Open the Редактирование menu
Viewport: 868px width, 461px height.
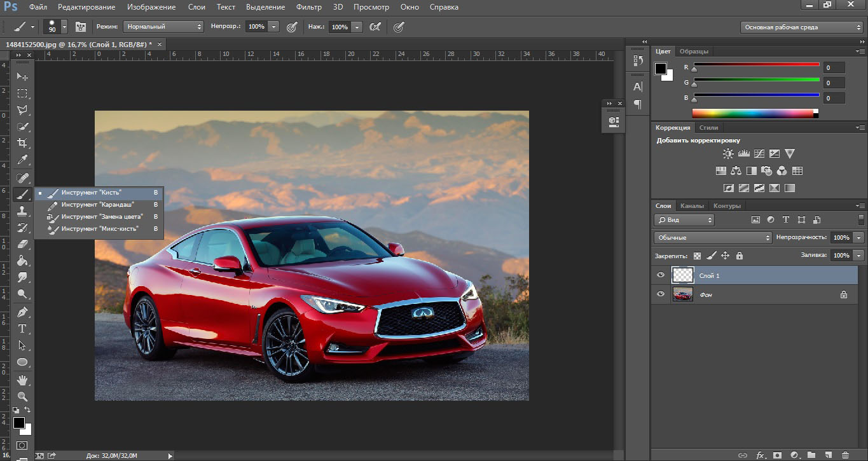tap(86, 7)
